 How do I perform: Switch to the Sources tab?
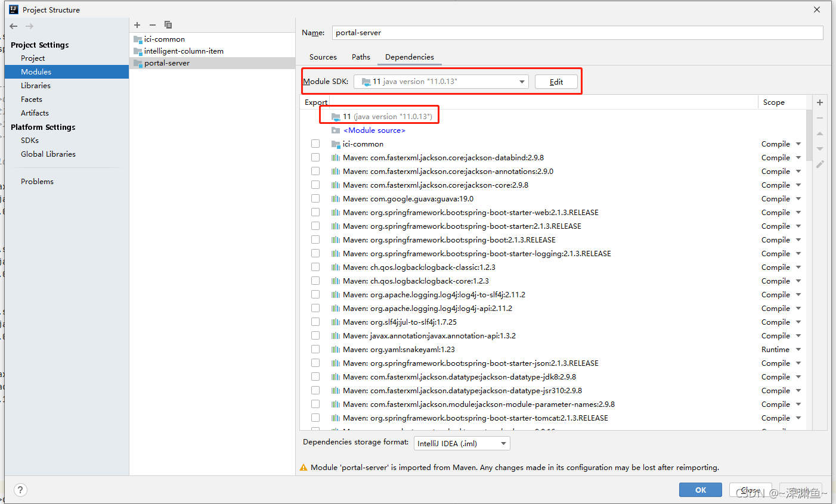(x=323, y=57)
